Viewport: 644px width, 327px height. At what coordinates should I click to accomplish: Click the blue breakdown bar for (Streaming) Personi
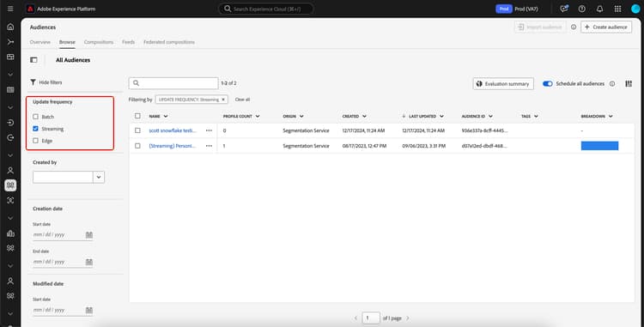tap(599, 146)
